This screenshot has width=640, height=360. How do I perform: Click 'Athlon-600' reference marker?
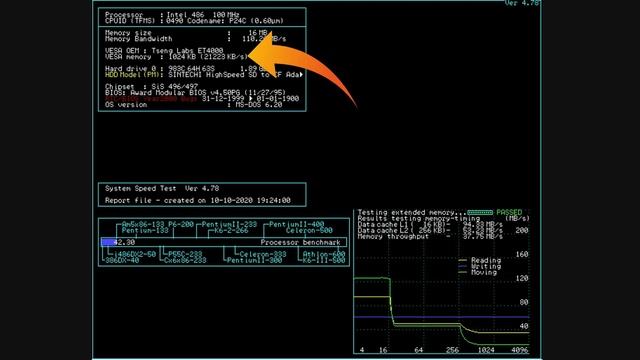coord(324,254)
